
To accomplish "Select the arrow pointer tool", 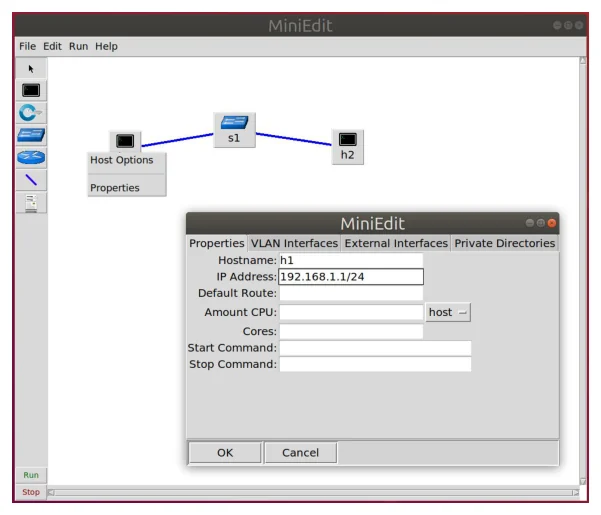I will (x=31, y=69).
